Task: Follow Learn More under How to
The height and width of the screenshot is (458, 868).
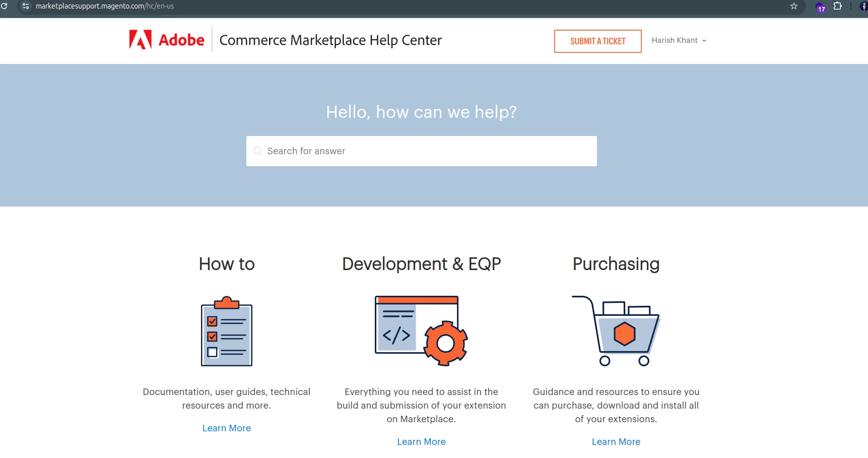Action: (227, 428)
